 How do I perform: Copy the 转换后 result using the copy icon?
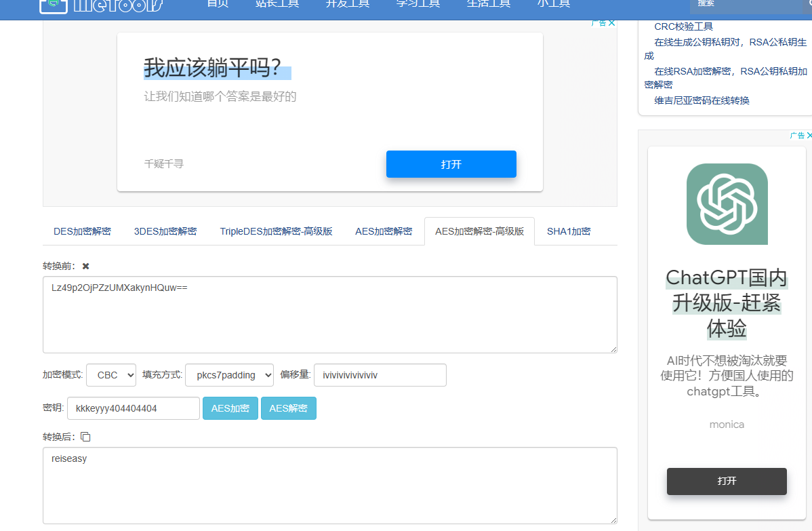coord(85,437)
